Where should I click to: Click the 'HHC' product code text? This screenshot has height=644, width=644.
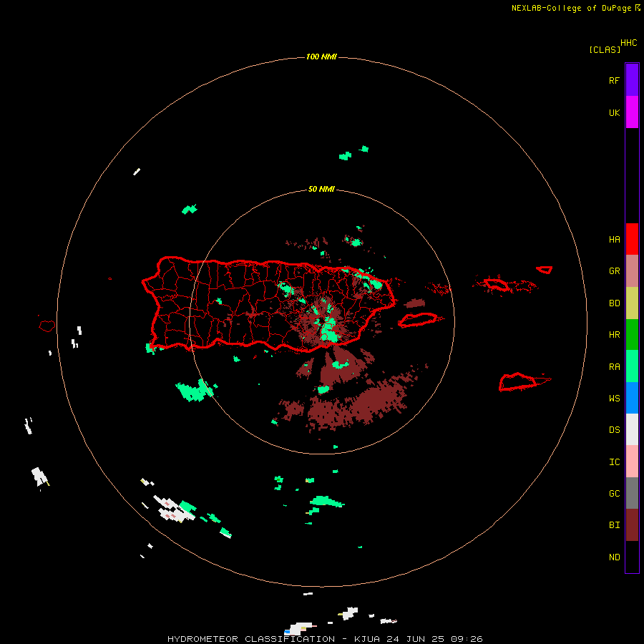pos(629,43)
